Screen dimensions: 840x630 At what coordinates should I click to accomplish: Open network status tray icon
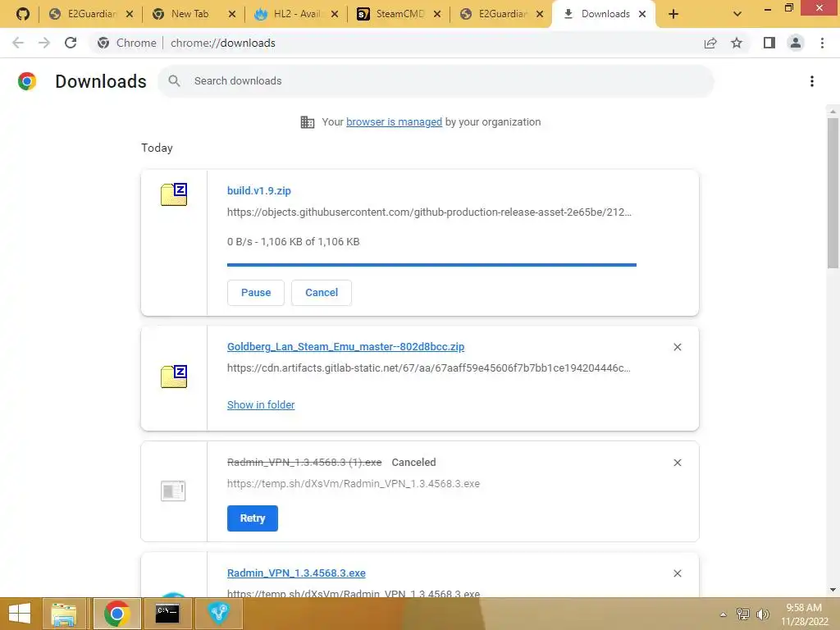[742, 614]
